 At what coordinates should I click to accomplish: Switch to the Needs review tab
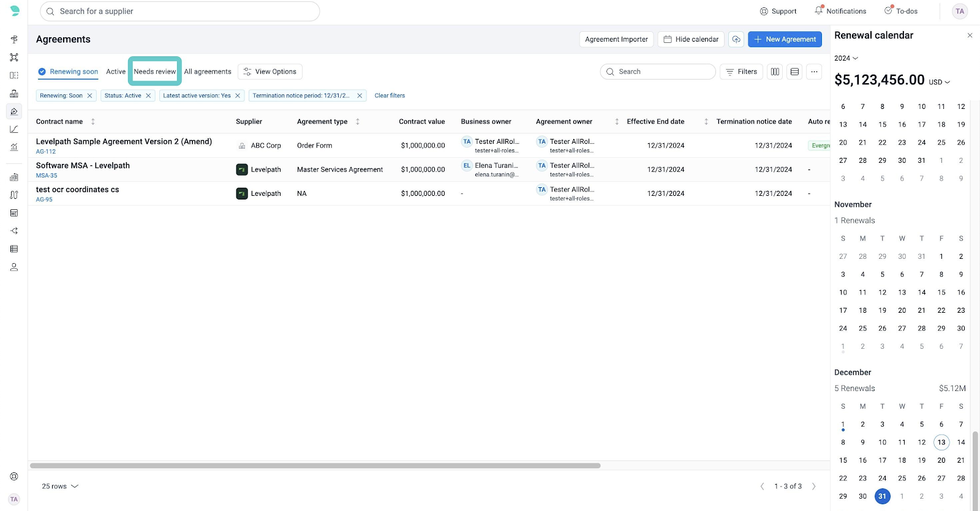point(154,72)
